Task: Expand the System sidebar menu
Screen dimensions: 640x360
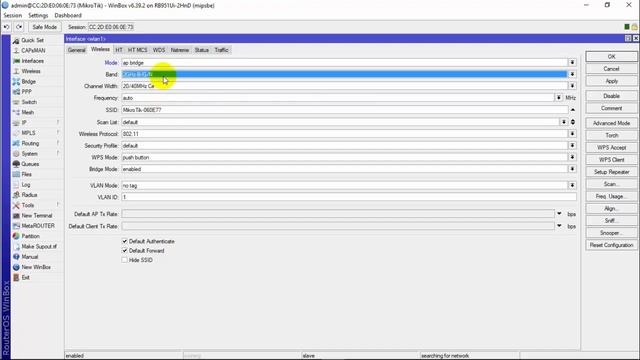Action: coord(29,153)
